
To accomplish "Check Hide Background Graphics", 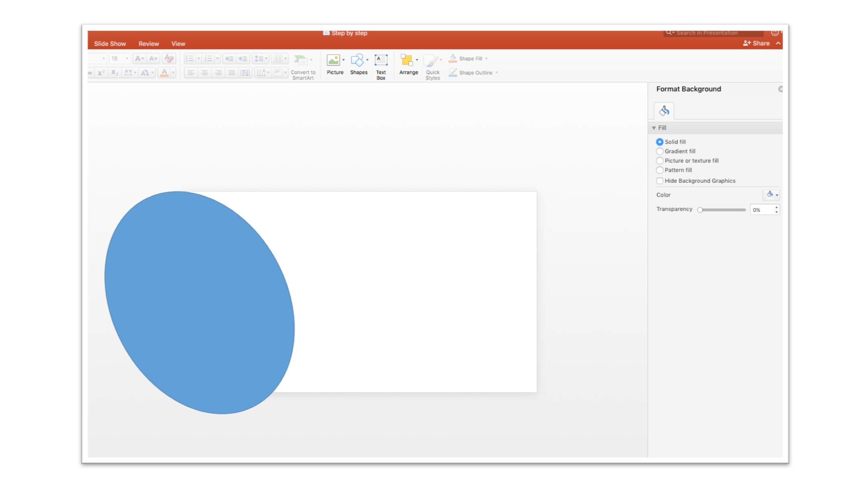I will tap(659, 181).
